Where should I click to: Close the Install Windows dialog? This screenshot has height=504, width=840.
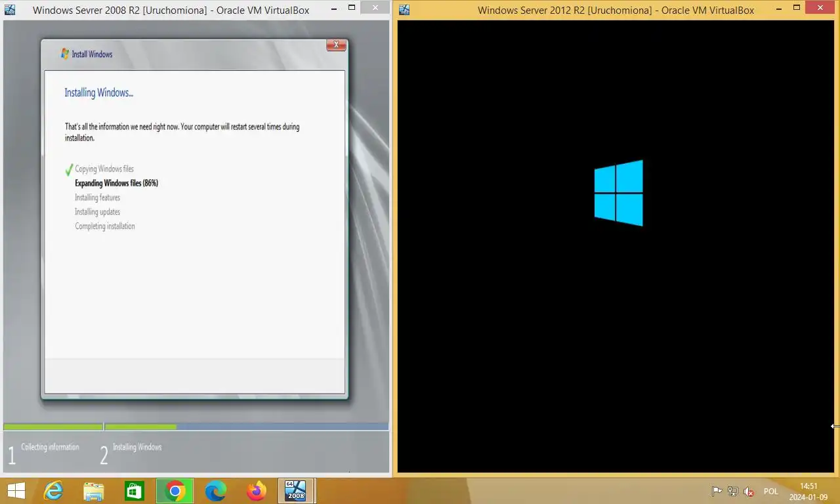point(336,45)
